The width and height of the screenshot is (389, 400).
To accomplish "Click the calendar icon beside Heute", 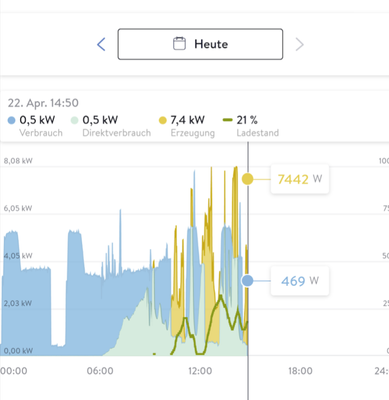I will click(179, 44).
